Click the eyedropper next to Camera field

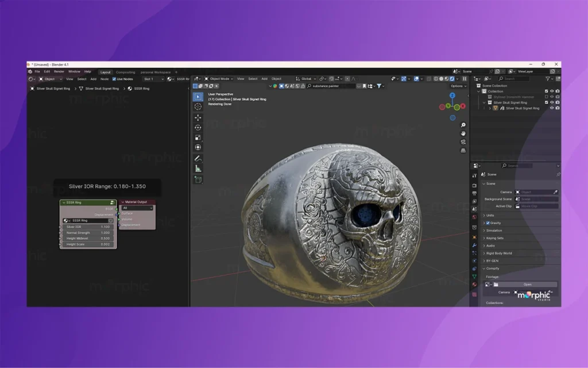tap(555, 192)
